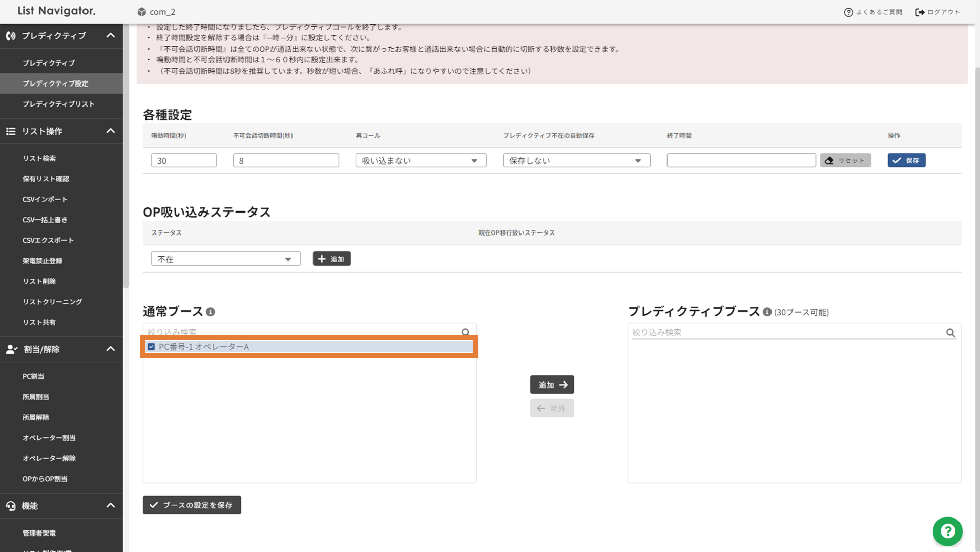
Task: Click 追加 arrow button to move booth
Action: (552, 385)
